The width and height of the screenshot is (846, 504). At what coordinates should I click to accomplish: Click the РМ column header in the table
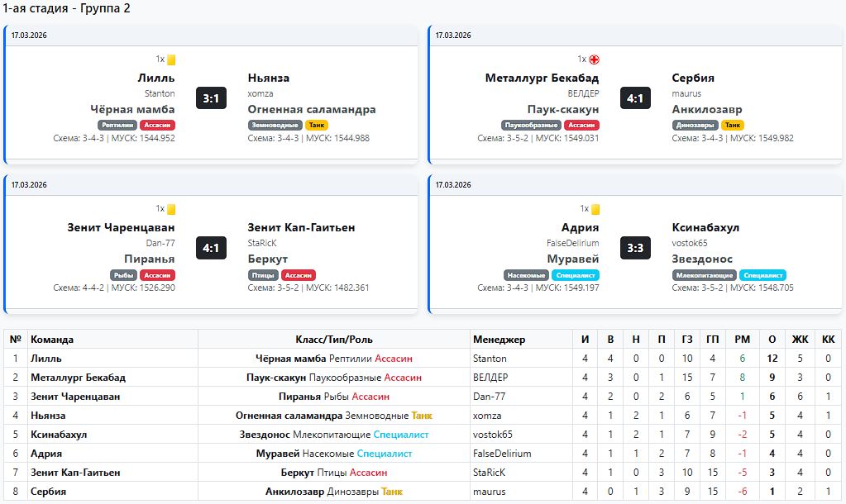pyautogui.click(x=742, y=340)
